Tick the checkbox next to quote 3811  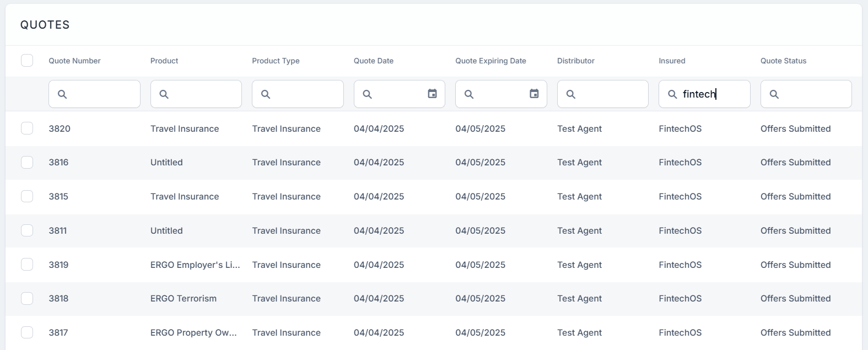coord(27,230)
